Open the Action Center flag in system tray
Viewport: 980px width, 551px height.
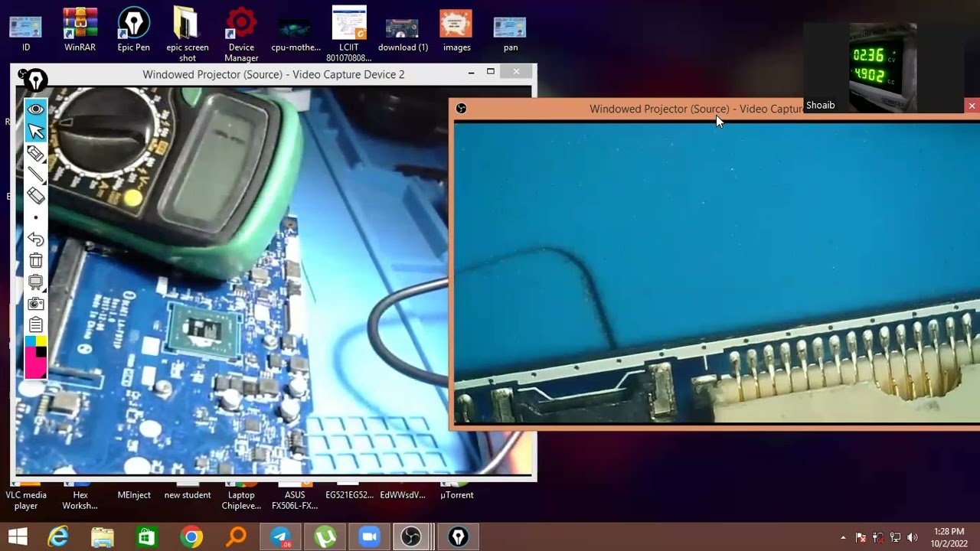click(x=861, y=537)
